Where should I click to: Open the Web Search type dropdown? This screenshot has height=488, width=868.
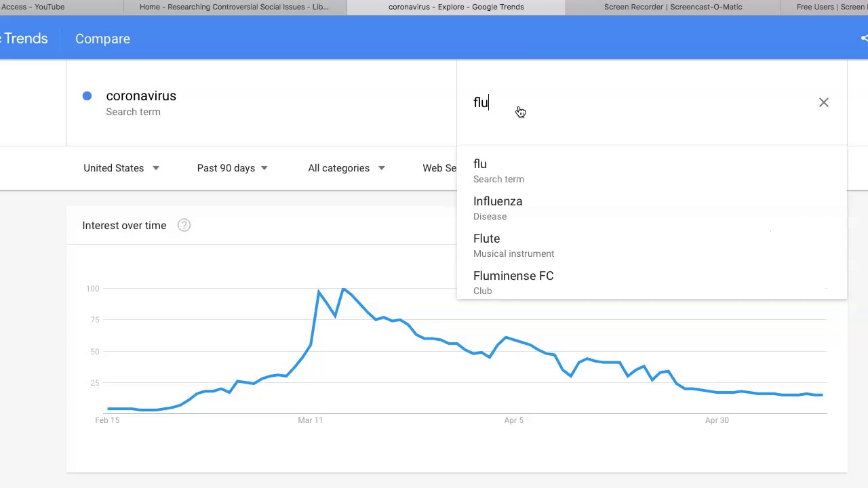439,168
